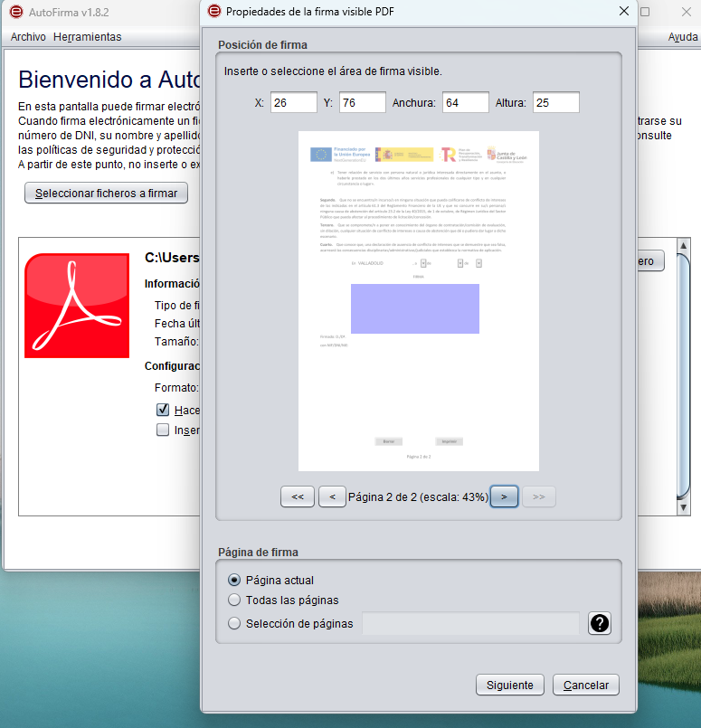
Task: Click the 'Inserte o seleccione el área' instruction text
Action: 333,71
